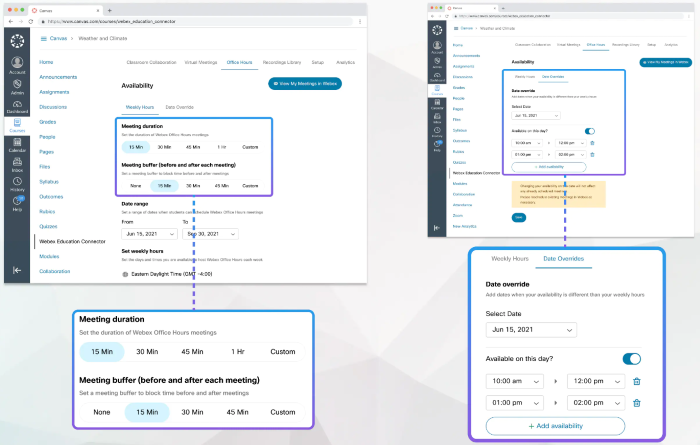Toggle hamburger menu beside Canvas in Weekly Hours window
The image size is (700, 445).
[x=43, y=38]
